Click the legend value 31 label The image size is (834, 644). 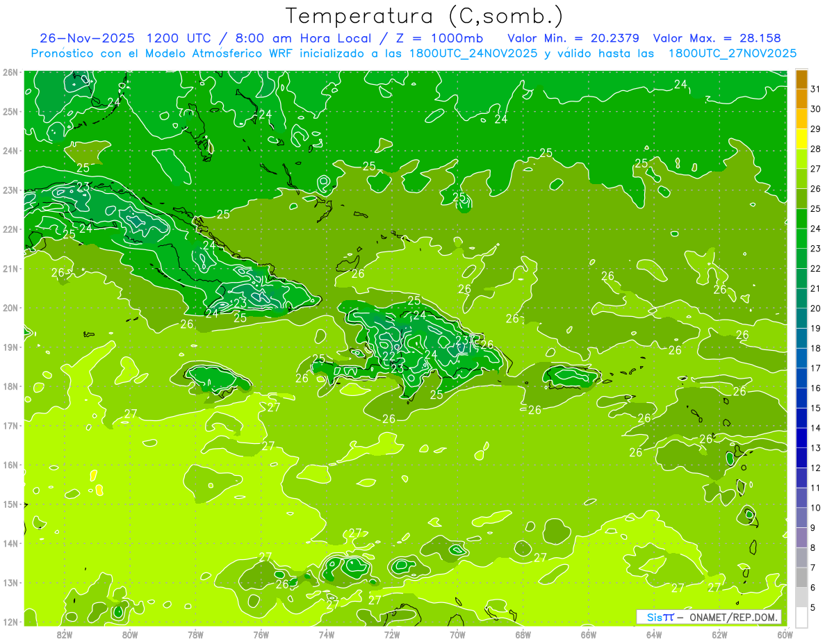coord(815,89)
